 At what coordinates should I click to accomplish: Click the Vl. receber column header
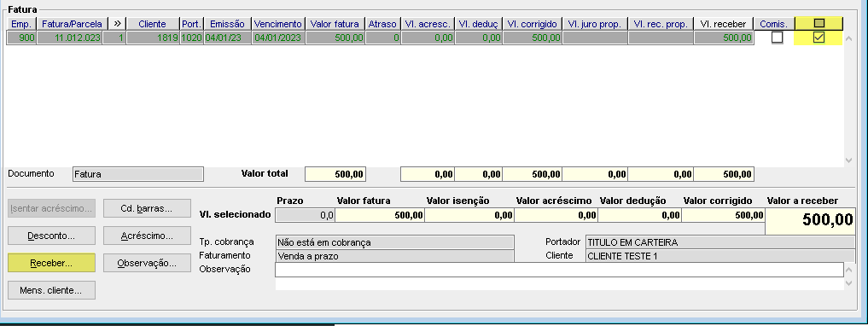[724, 24]
